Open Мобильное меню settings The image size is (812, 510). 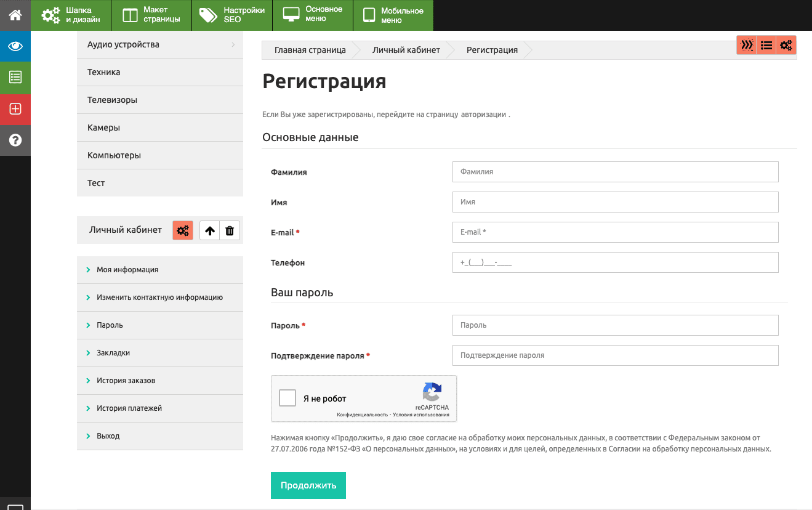pyautogui.click(x=393, y=15)
